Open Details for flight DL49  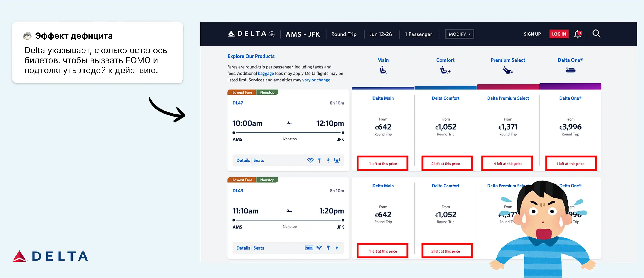click(243, 248)
